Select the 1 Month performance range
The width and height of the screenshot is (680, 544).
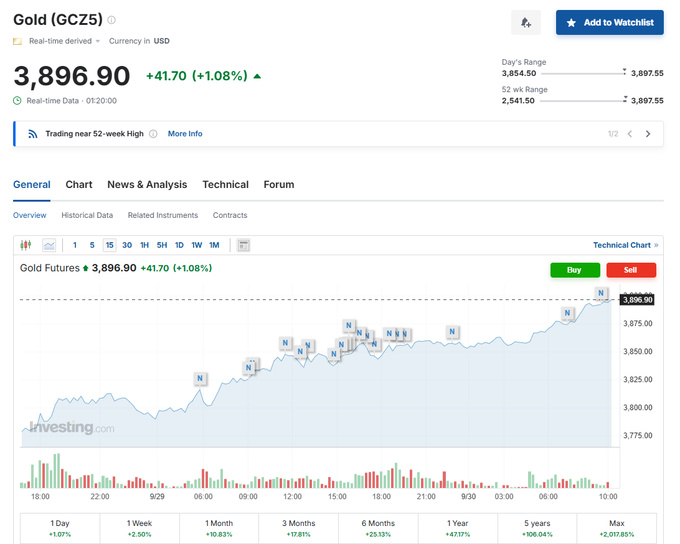coord(218,527)
